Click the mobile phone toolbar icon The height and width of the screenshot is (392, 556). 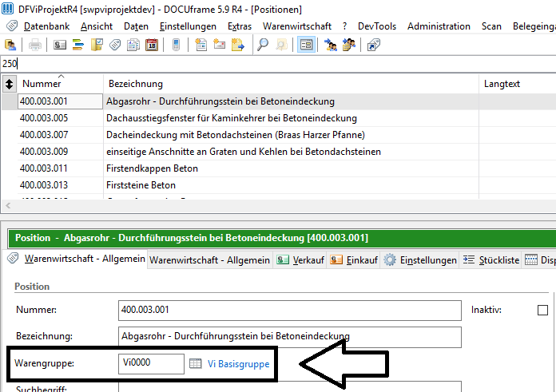coord(176,45)
